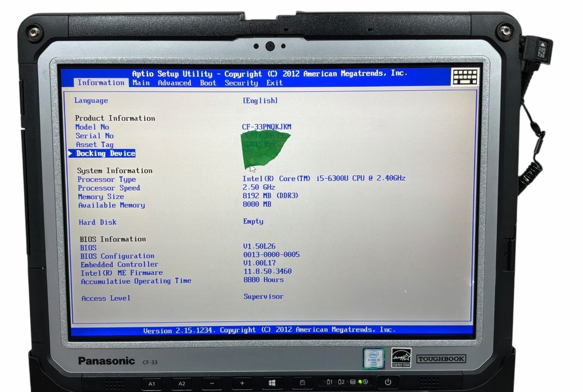
Task: Open the Advanced tab
Action: 174,83
